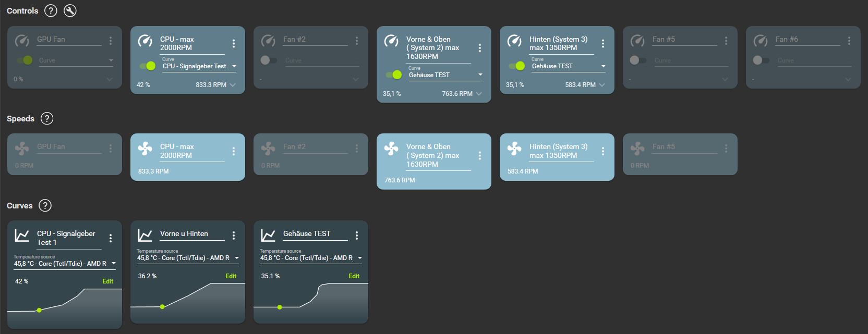Open three-dot menu on Hinten (System 3) control card
This screenshot has width=868, height=334.
point(603,44)
